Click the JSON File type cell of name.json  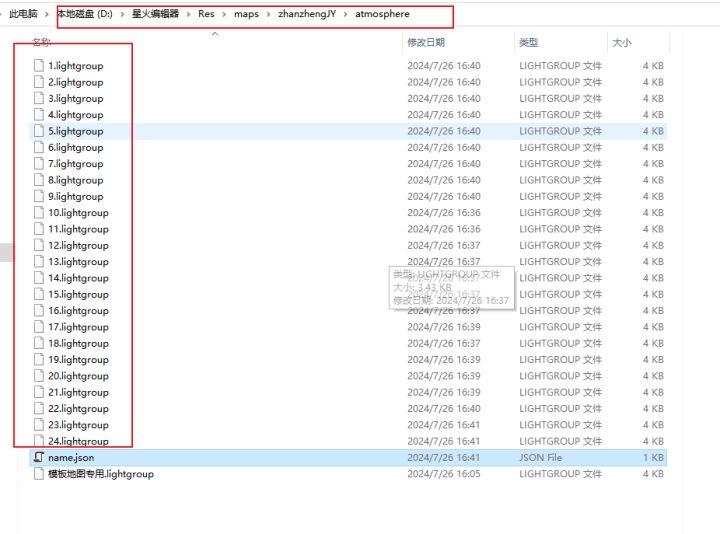tap(540, 458)
